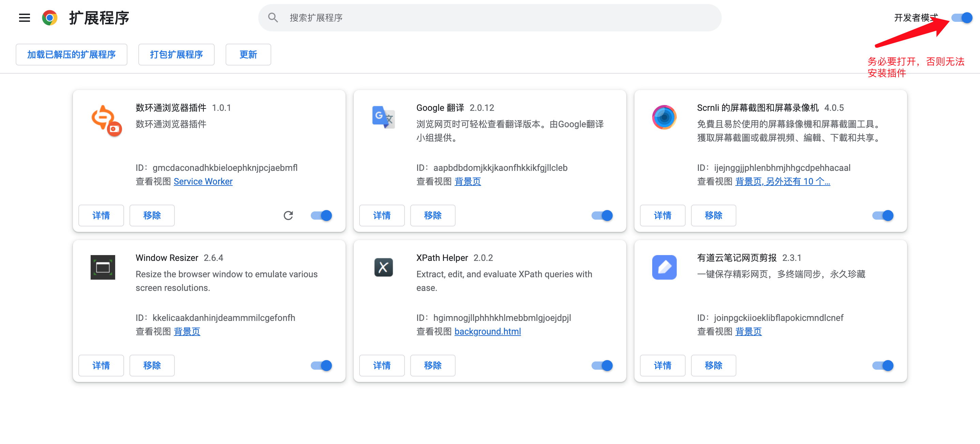Open Google 翻译 背景页 link
The width and height of the screenshot is (980, 444).
pos(468,182)
